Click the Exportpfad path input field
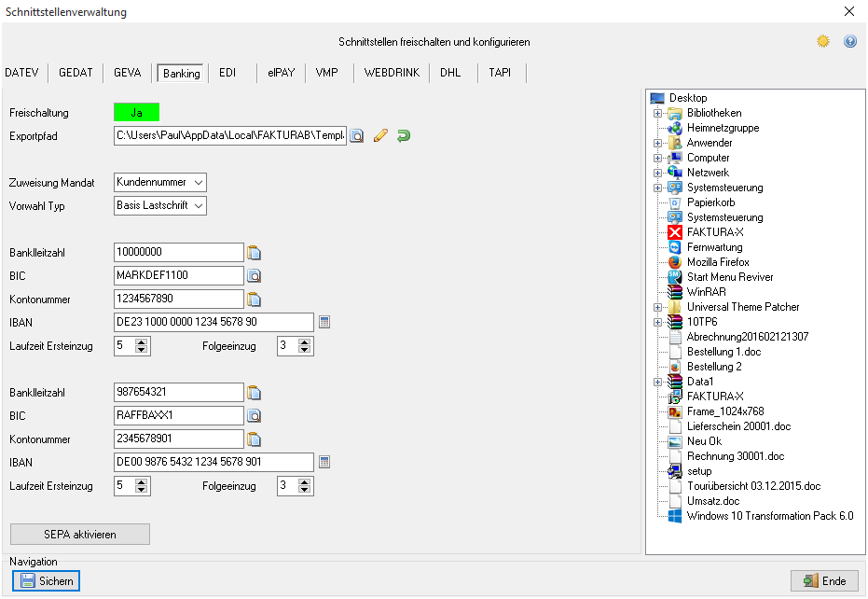868x599 pixels. [230, 136]
